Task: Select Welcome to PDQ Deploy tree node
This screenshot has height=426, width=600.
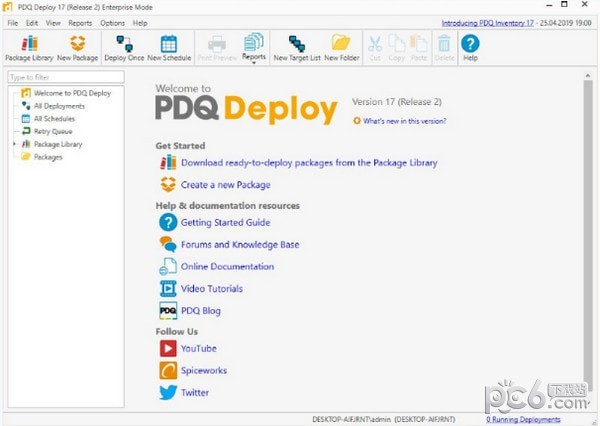Action: point(72,93)
